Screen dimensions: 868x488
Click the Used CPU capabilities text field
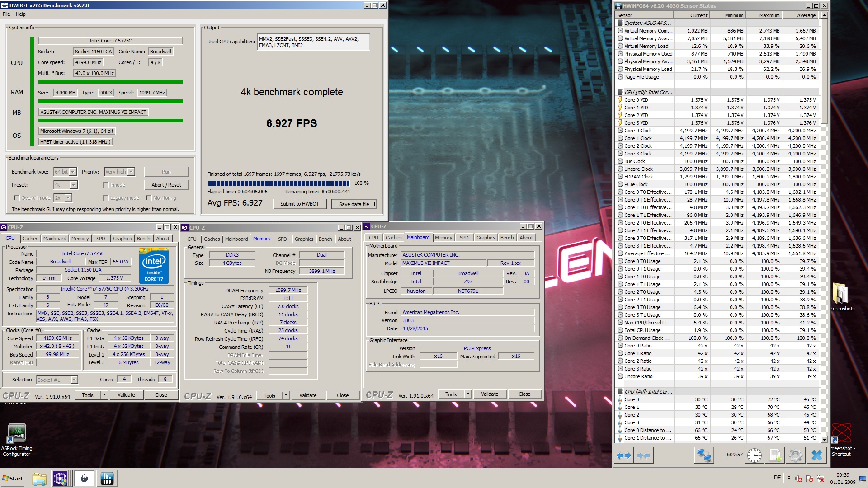click(x=313, y=42)
